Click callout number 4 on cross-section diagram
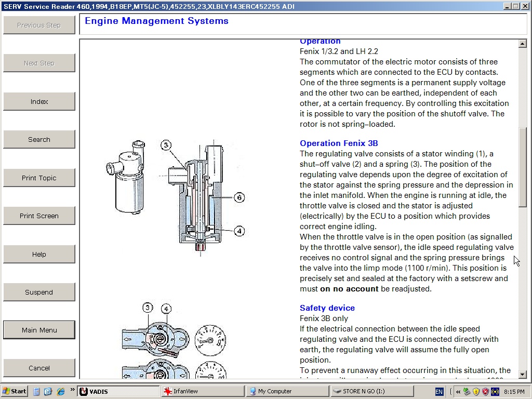The image size is (532, 399). point(239,231)
